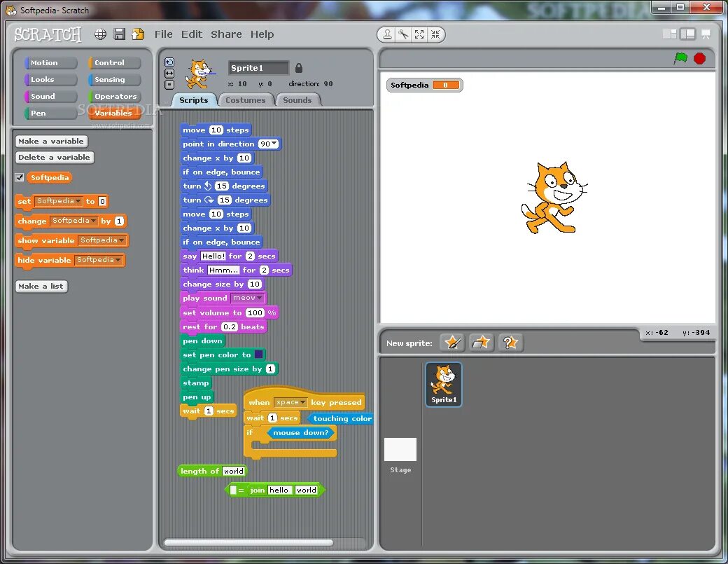Viewport: 728px width, 564px height.
Task: Switch to small stage view mode
Action: tap(669, 34)
